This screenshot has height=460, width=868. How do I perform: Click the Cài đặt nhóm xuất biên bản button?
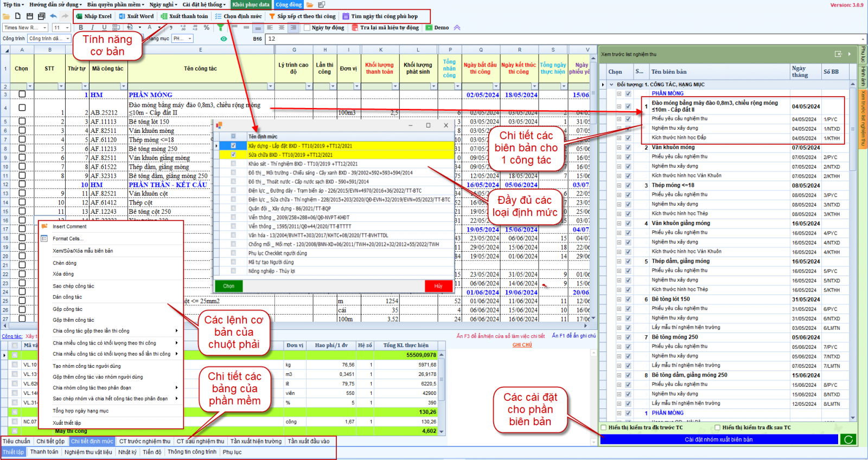click(x=718, y=439)
